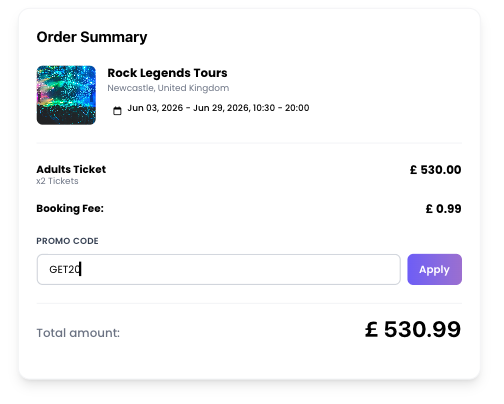This screenshot has width=504, height=404.
Task: Click empty area right of GET20 text
Action: pos(240,269)
